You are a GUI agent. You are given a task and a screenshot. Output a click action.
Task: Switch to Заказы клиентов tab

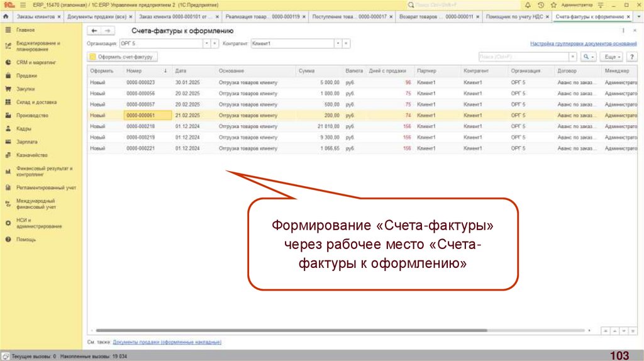pyautogui.click(x=35, y=17)
